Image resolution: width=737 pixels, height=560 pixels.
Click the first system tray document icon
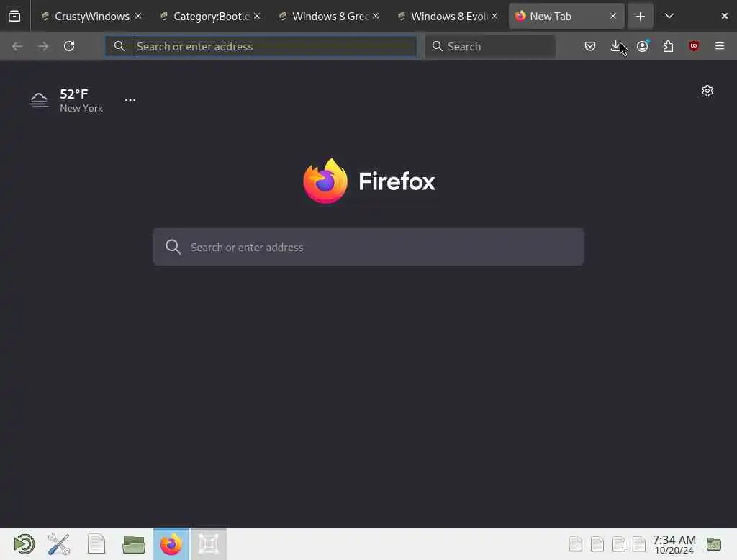coord(576,544)
